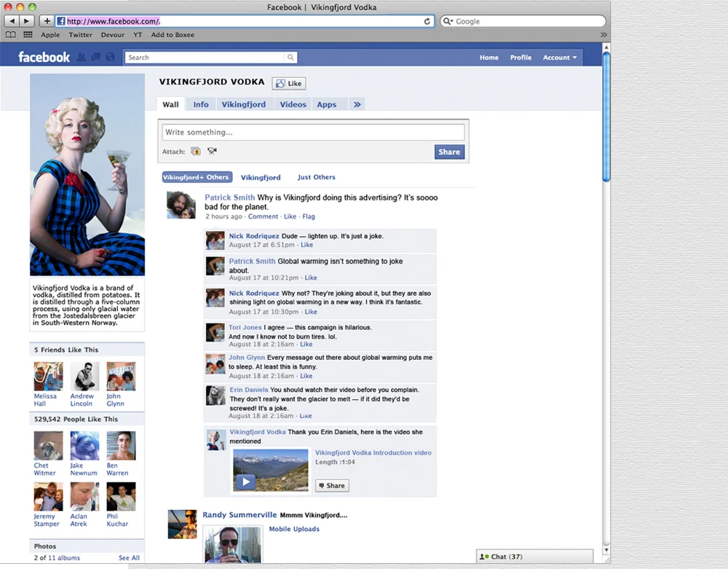Click the search magnifier in Facebook search
This screenshot has width=728, height=569.
click(290, 57)
